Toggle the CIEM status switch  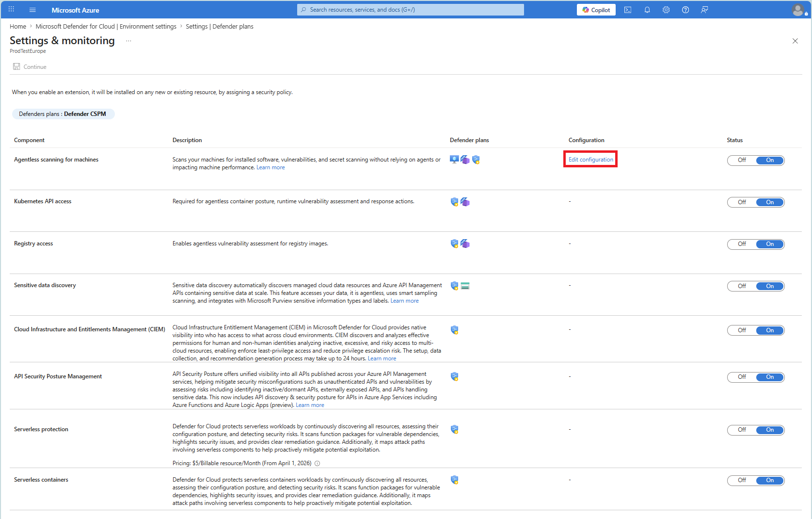tap(756, 330)
